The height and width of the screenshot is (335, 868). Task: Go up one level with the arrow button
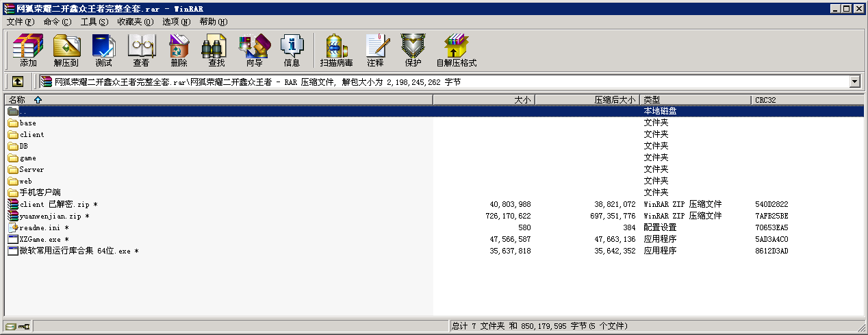point(18,82)
